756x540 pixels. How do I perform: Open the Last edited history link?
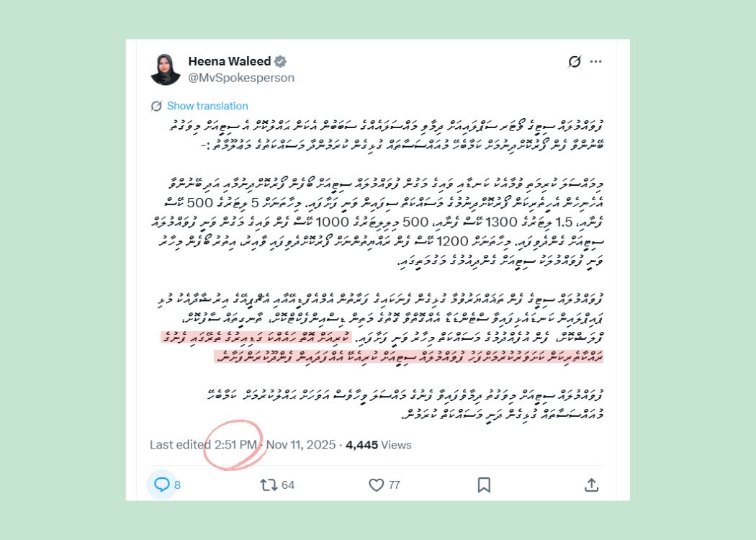(x=181, y=444)
